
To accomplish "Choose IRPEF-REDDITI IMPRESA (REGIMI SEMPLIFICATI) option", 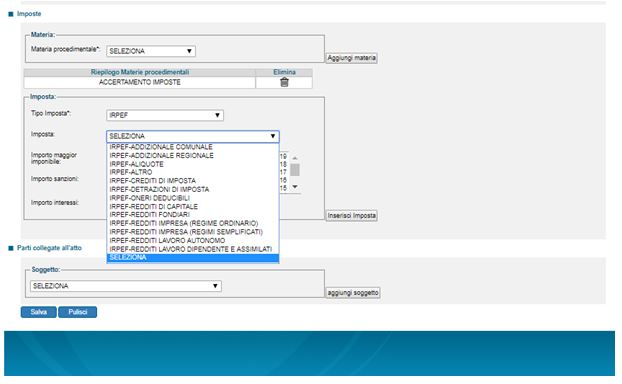I will pos(193,232).
